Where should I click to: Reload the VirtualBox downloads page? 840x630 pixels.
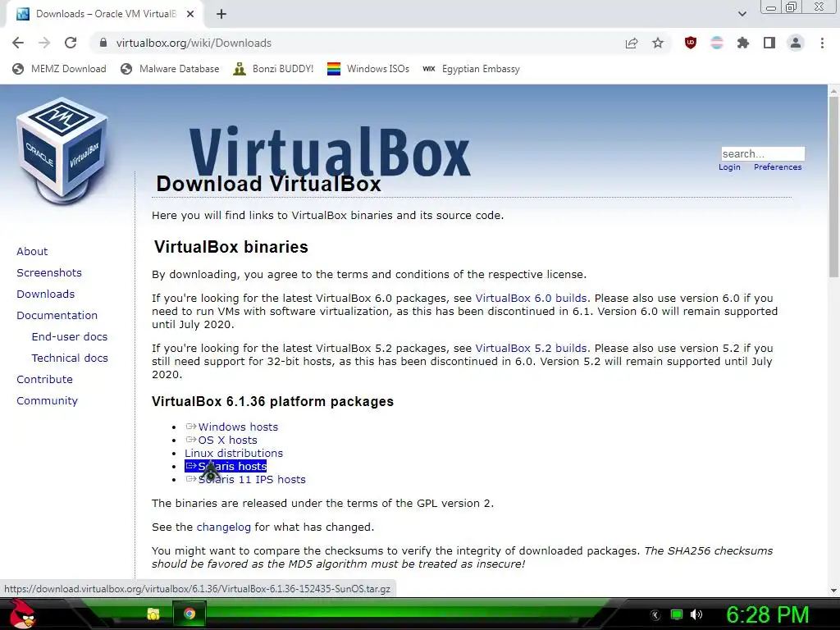(71, 43)
